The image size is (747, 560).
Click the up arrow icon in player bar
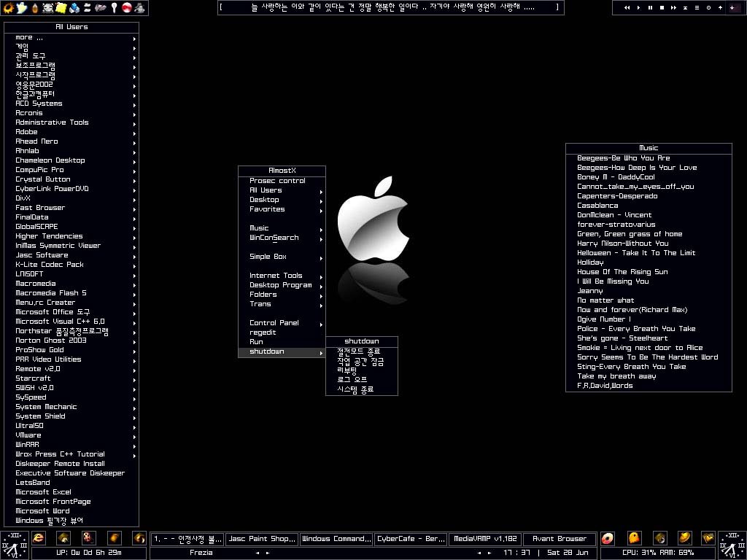click(720, 7)
